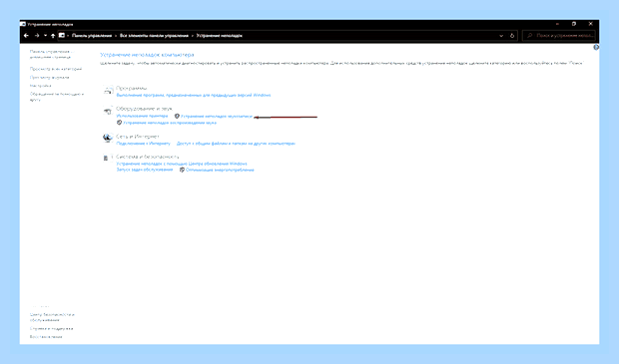
Task: Close the troubleshooting window
Action: tap(591, 24)
